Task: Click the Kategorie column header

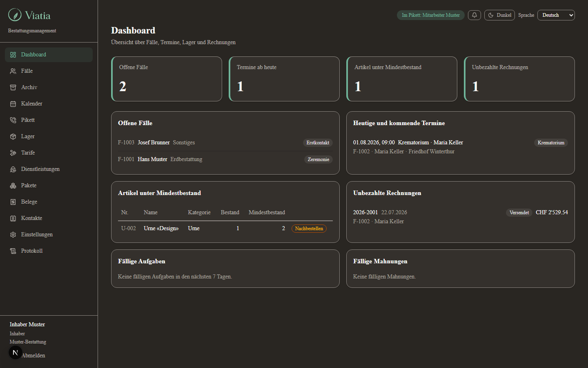Action: tap(199, 213)
